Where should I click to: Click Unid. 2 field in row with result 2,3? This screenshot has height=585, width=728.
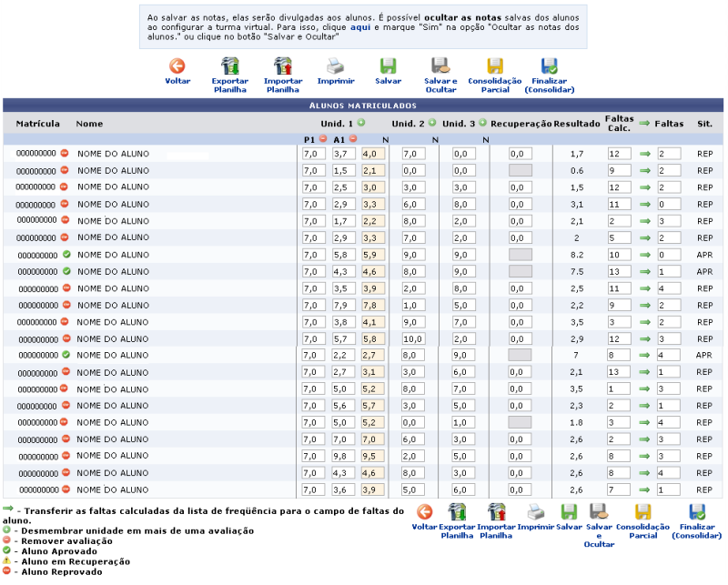click(413, 406)
